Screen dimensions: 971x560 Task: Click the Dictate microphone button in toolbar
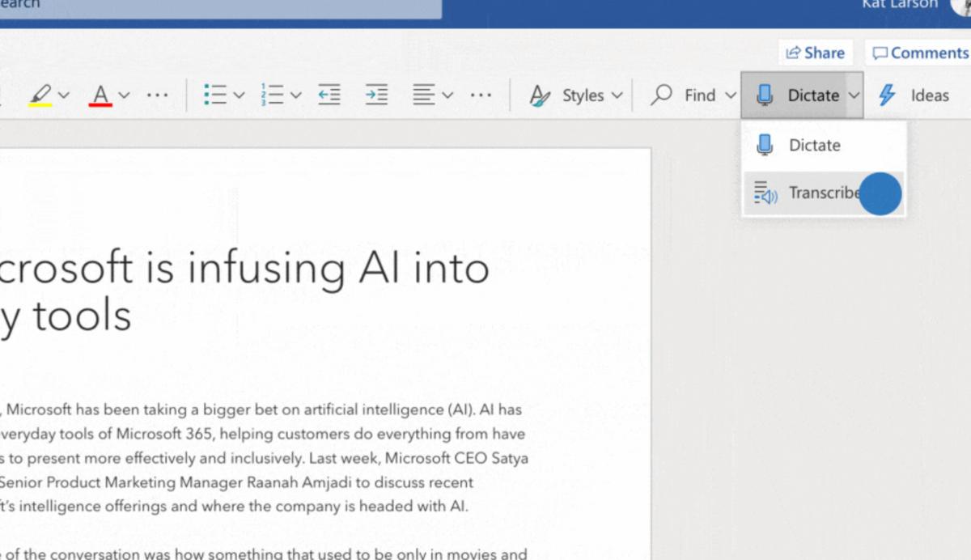[x=794, y=95]
